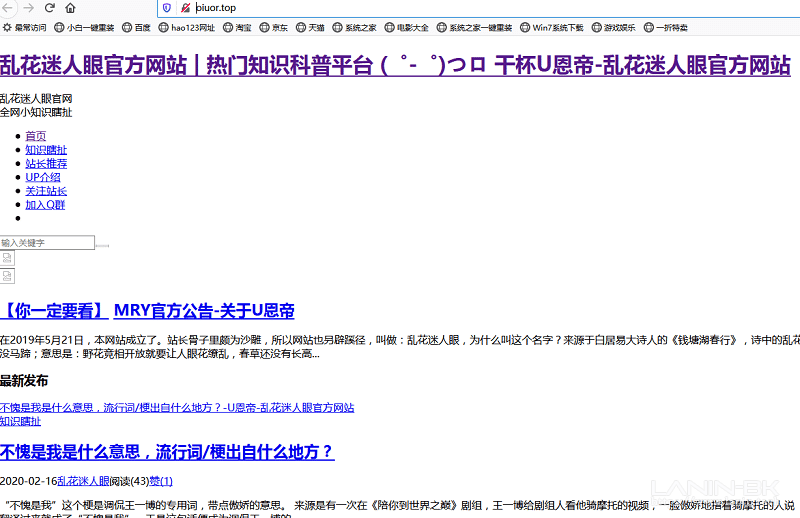
Task: Click the small search submit button
Action: [102, 245]
